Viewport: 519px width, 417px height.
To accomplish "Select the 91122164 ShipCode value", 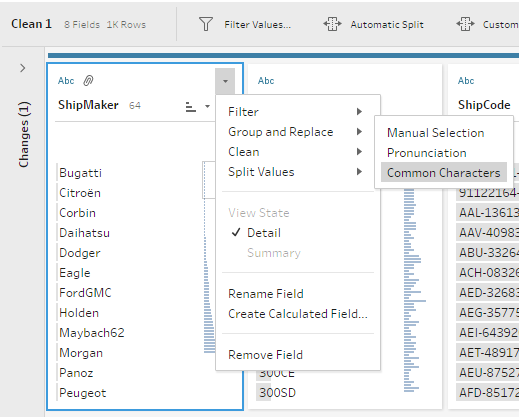I will (x=488, y=194).
